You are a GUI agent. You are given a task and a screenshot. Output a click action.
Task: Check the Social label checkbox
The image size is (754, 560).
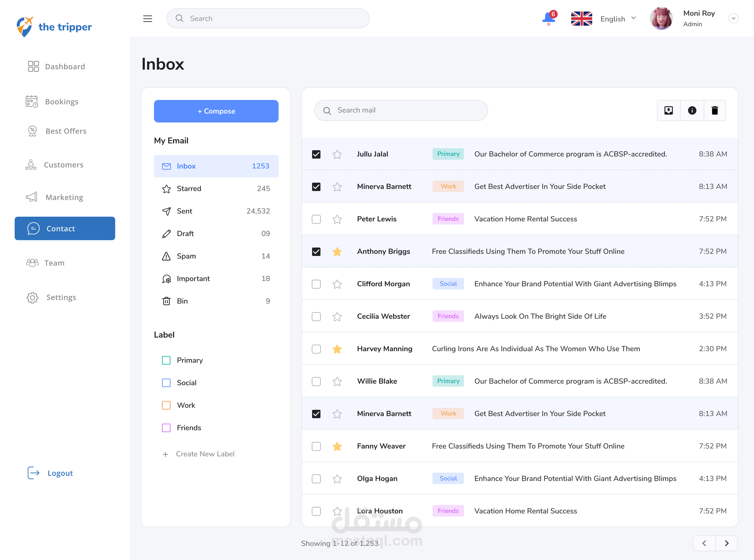click(x=166, y=383)
